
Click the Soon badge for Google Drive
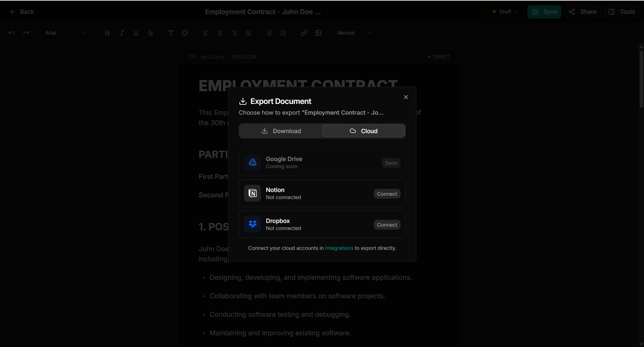pyautogui.click(x=391, y=163)
